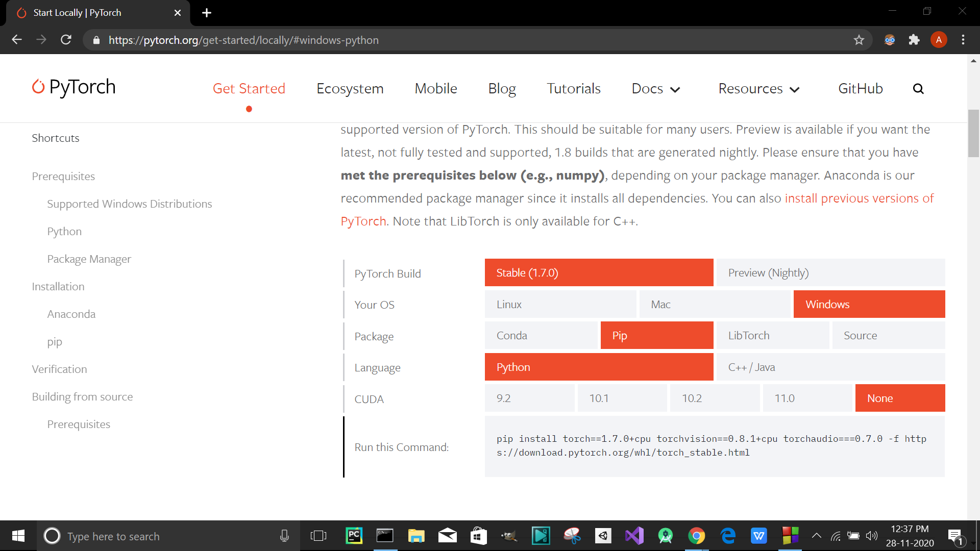Open the PyTorch site search
The height and width of the screenshot is (551, 980).
coord(918,89)
